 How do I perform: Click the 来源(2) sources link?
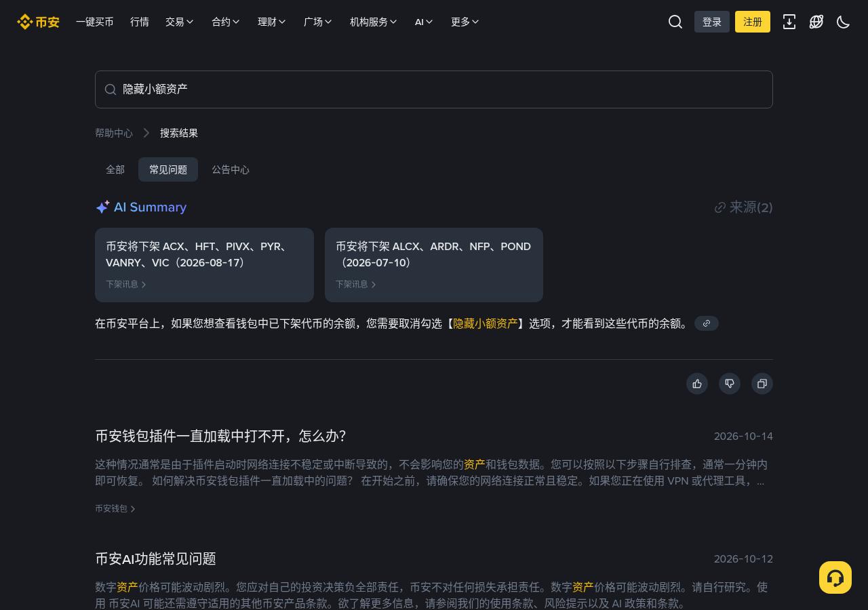(744, 207)
